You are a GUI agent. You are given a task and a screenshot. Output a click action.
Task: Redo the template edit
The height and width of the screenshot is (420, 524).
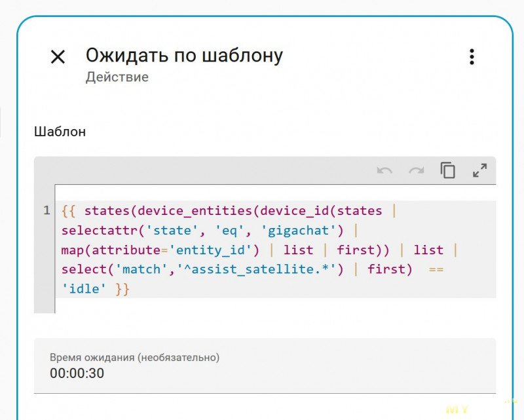click(x=416, y=171)
